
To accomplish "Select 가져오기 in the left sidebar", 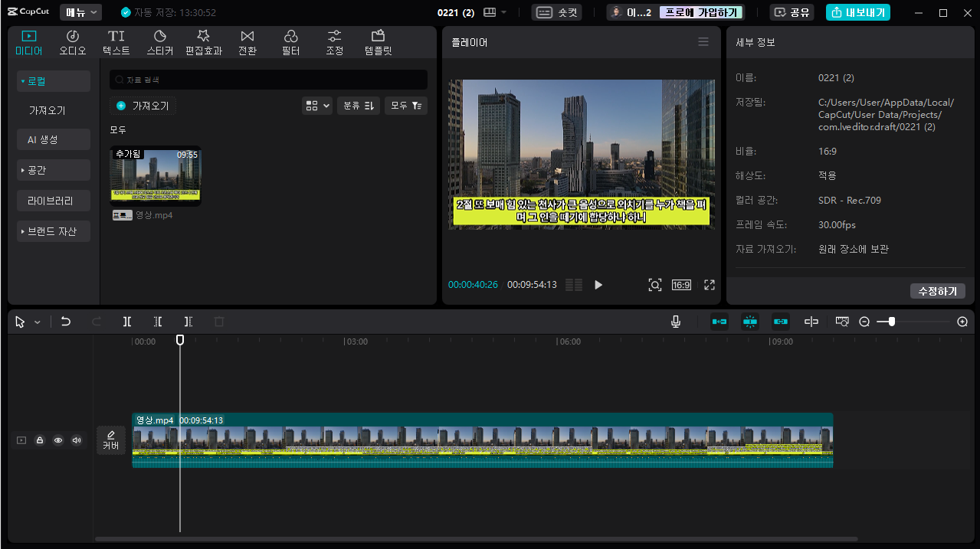I will point(47,110).
